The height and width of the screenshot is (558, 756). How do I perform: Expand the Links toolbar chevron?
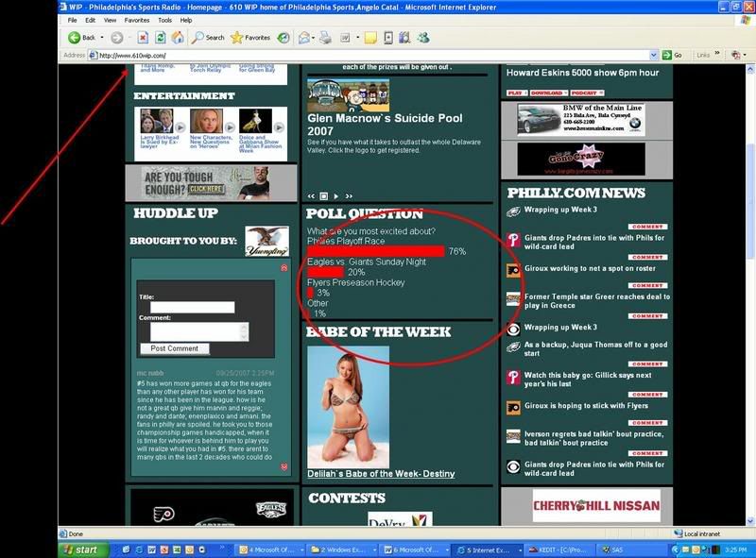click(717, 54)
